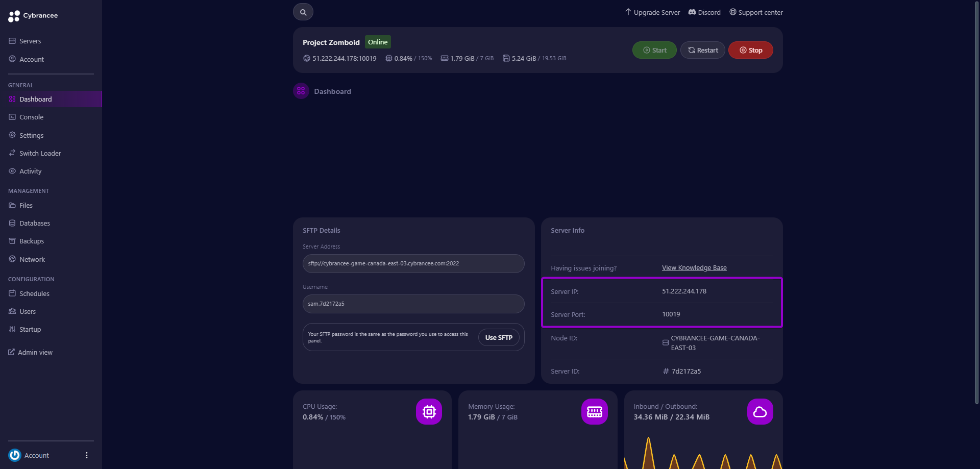Open the account options kebab menu
This screenshot has height=469, width=980.
pos(86,455)
